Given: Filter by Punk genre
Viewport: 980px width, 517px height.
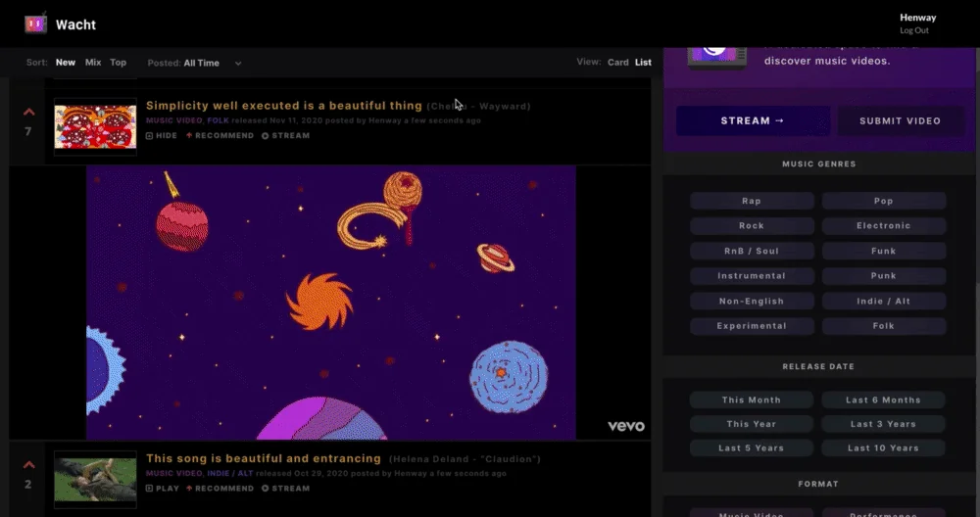Looking at the screenshot, I should [884, 275].
